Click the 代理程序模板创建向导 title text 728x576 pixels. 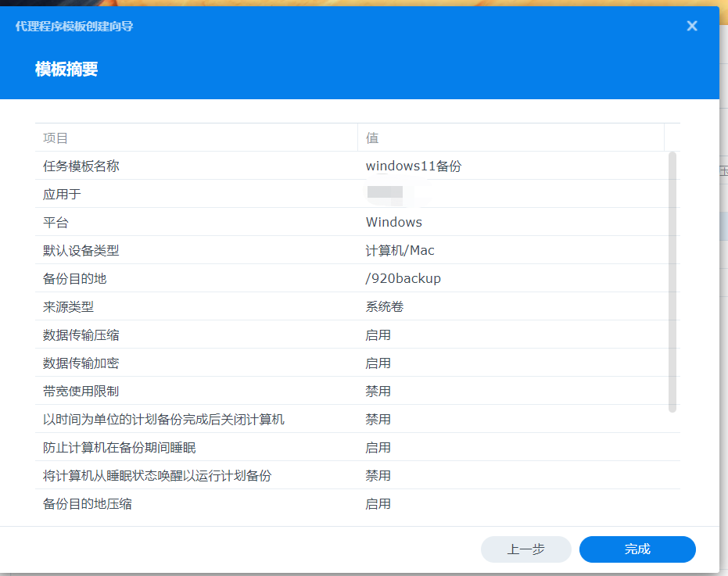click(x=74, y=26)
